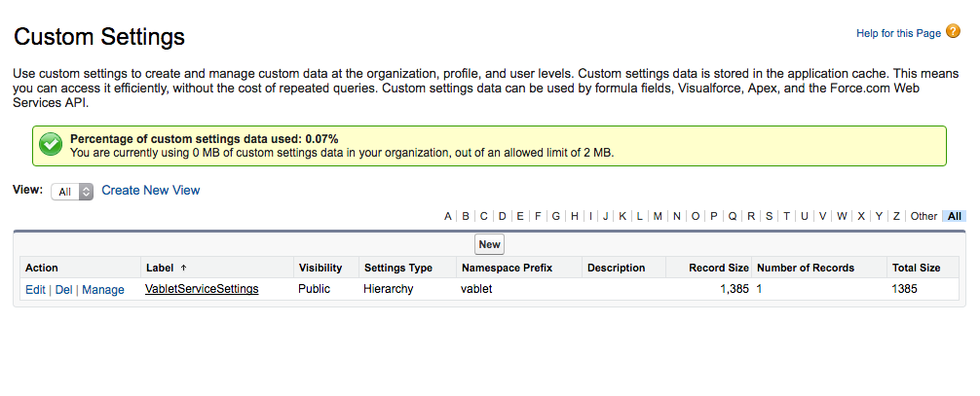Filter the list by letter Q
980x396 pixels.
point(733,216)
